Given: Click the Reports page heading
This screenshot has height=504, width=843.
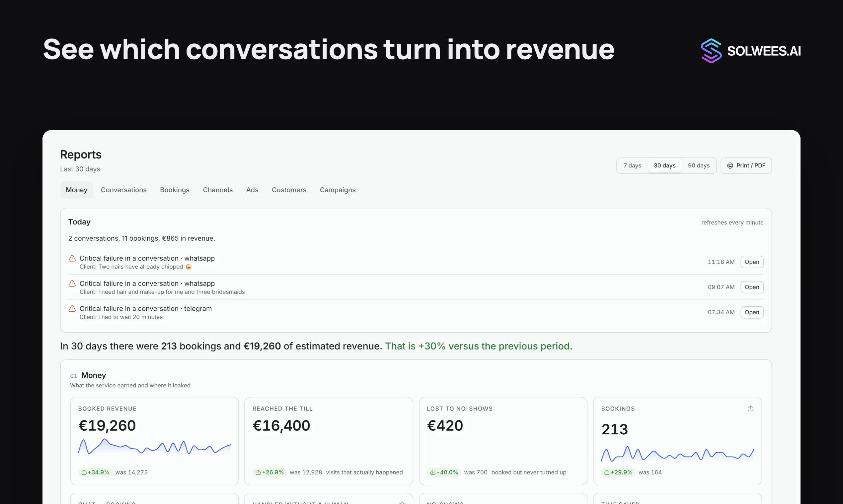Looking at the screenshot, I should [x=81, y=155].
